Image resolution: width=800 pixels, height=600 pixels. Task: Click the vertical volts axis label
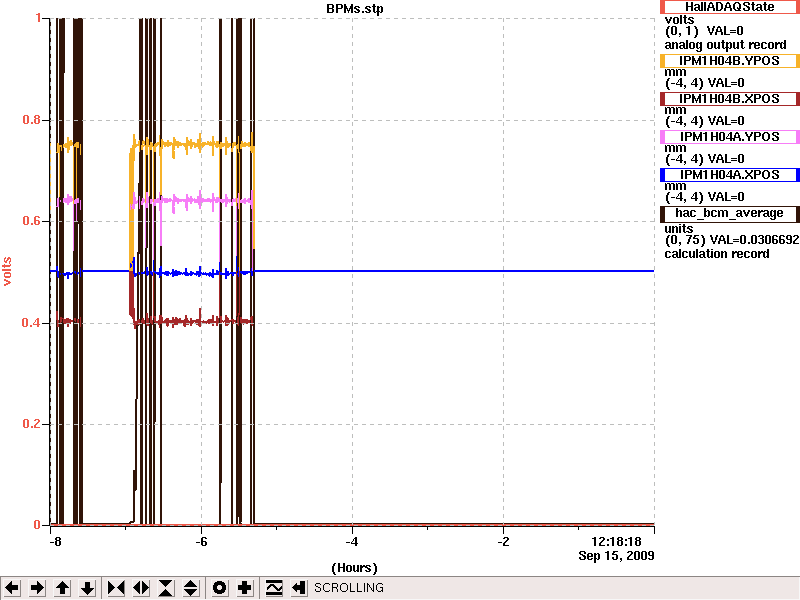click(x=7, y=271)
